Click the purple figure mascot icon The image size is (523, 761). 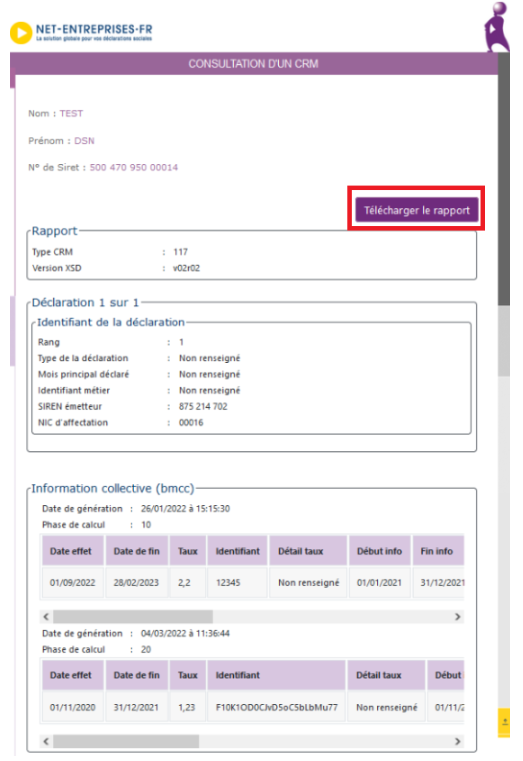tap(496, 27)
